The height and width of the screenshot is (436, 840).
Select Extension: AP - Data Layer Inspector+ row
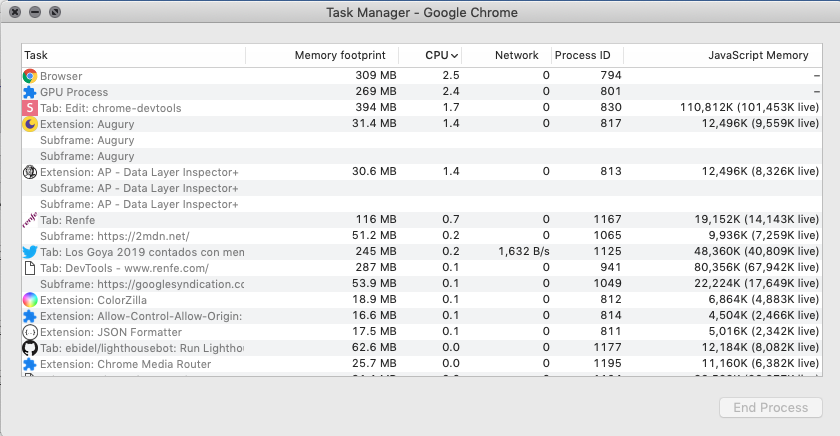[x=422, y=172]
